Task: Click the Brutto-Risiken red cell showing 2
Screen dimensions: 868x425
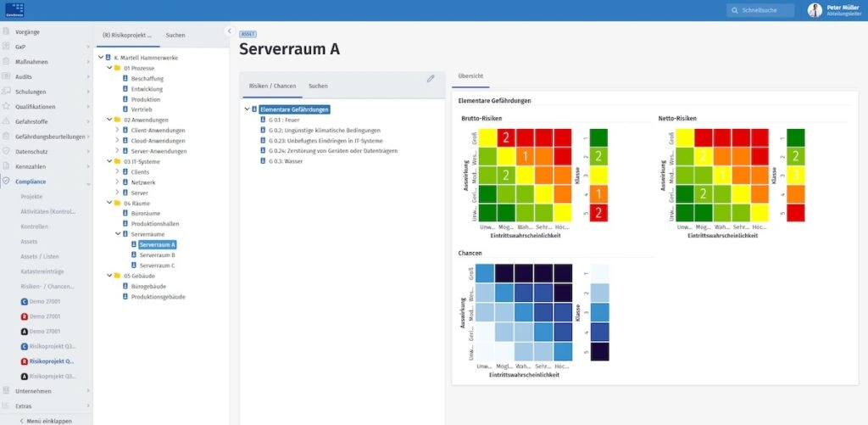Action: [505, 138]
